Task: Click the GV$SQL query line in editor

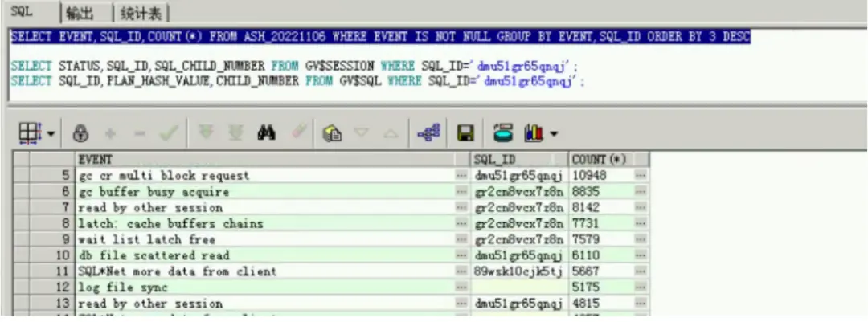Action: (298, 81)
